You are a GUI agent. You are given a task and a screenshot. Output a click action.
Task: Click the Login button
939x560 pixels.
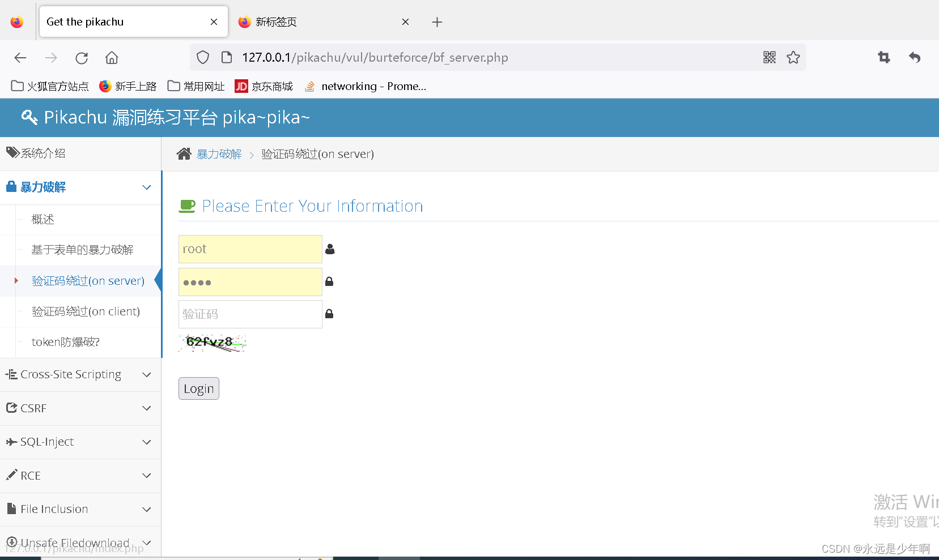tap(199, 388)
